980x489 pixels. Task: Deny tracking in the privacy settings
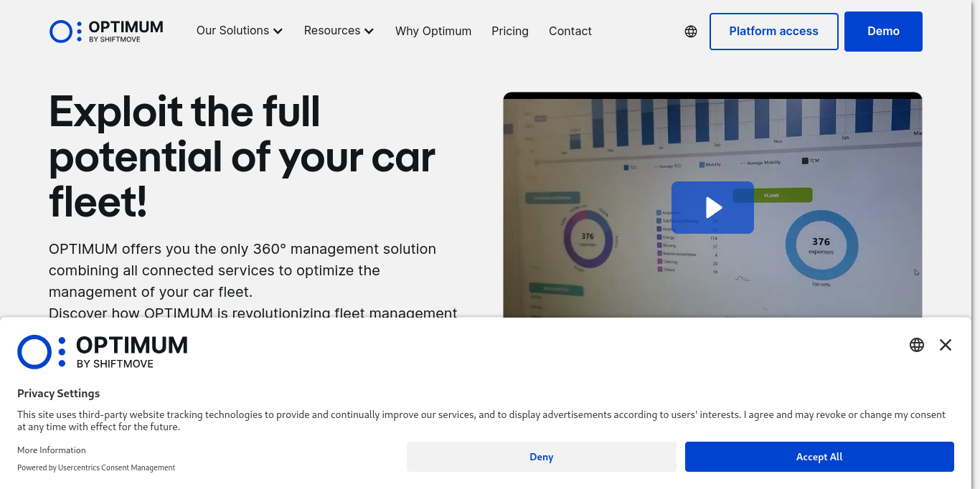pyautogui.click(x=541, y=457)
